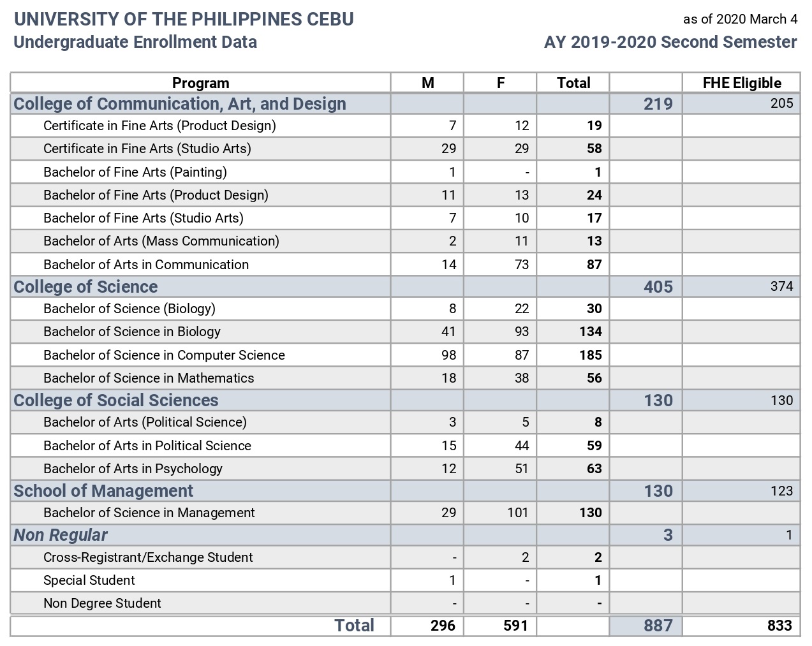Click total 13 for Mass Communication
Image resolution: width=812 pixels, height=646 pixels.
pyautogui.click(x=594, y=241)
